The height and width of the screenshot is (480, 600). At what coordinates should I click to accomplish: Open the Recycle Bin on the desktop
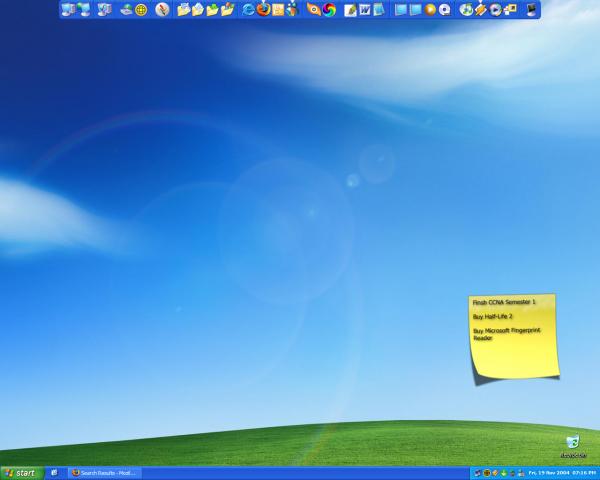pos(573,445)
